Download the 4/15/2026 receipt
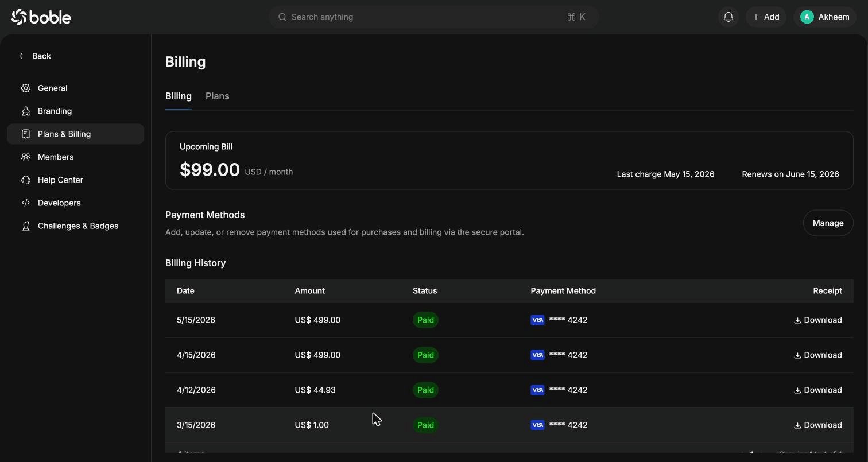 (x=818, y=355)
